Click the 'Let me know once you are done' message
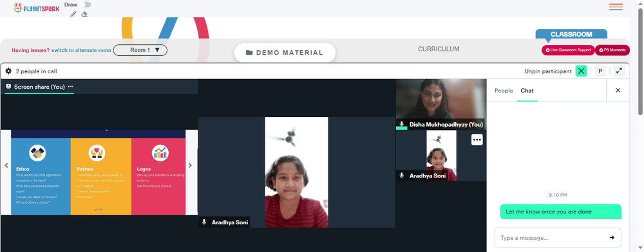Screen dimensions: 644x252 coord(560,212)
